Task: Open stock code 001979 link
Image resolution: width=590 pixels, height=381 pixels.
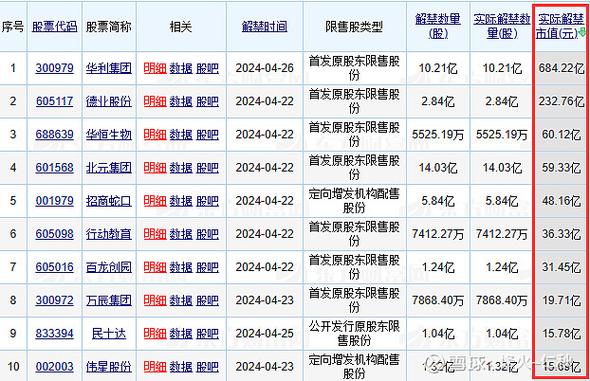Action: (55, 201)
